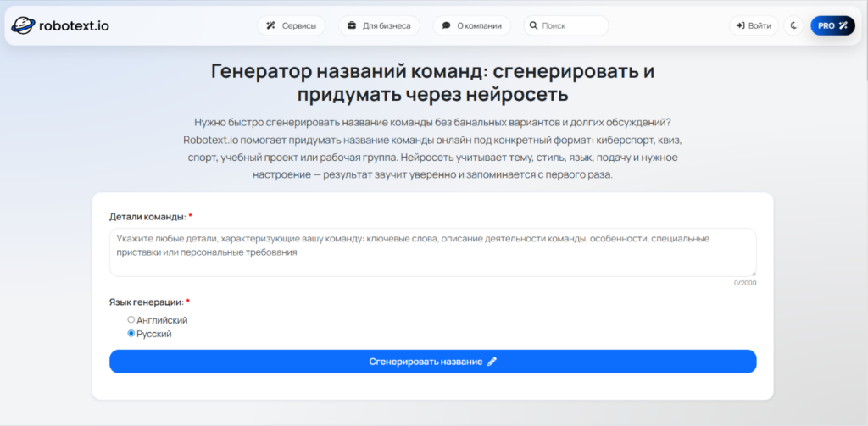This screenshot has height=426, width=868.
Task: Click the Детали команды text area
Action: coord(433,252)
